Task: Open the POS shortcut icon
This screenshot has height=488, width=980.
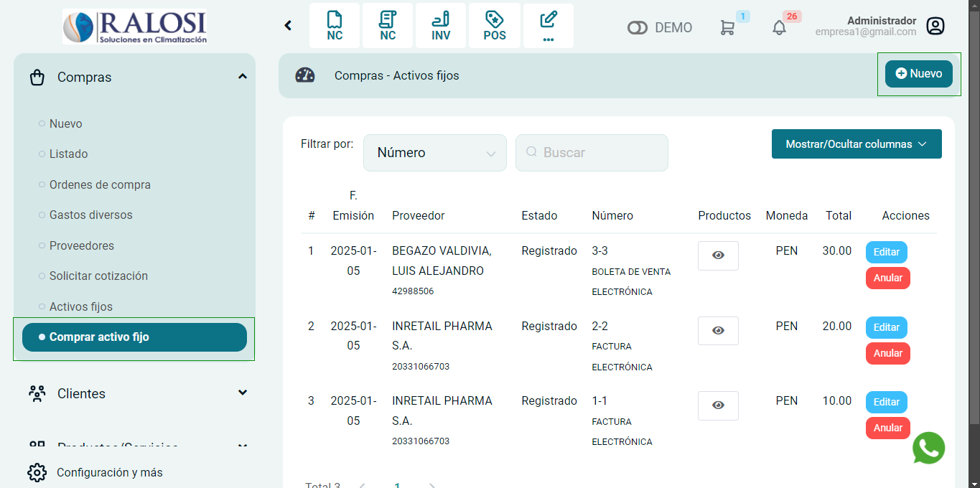Action: point(494,27)
